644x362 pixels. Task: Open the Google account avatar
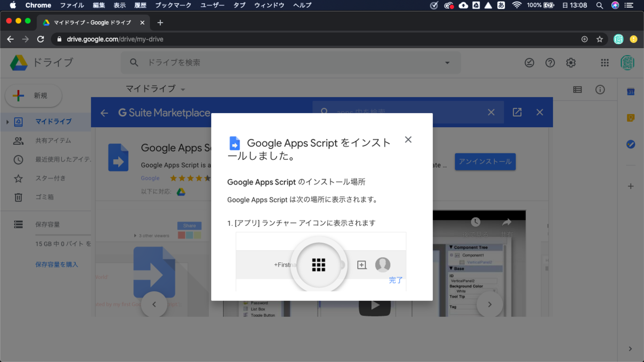coord(627,62)
